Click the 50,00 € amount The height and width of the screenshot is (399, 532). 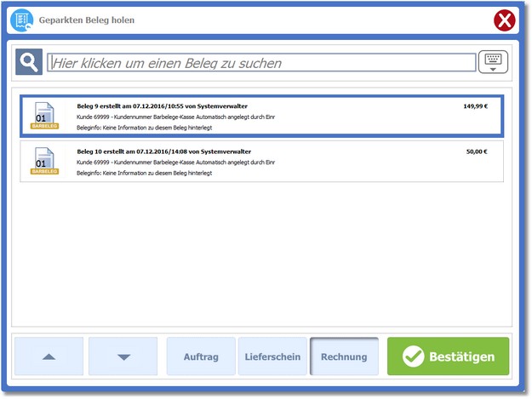click(477, 152)
